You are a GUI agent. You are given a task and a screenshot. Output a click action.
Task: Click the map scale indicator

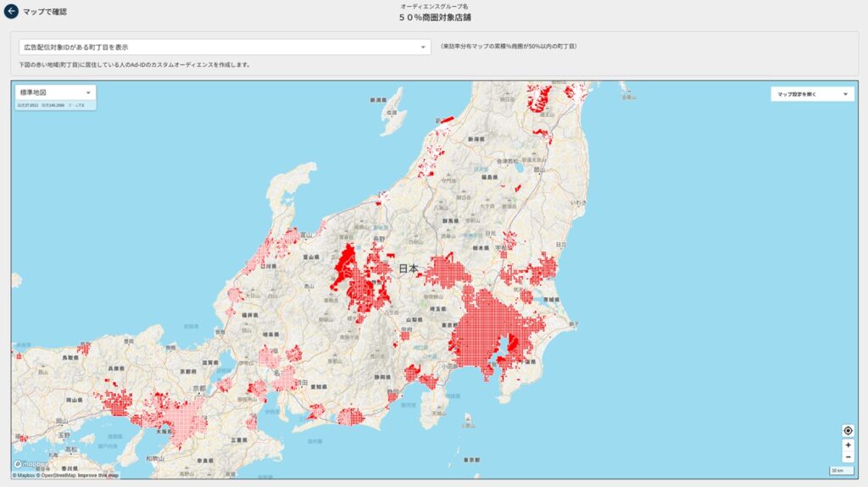841,470
